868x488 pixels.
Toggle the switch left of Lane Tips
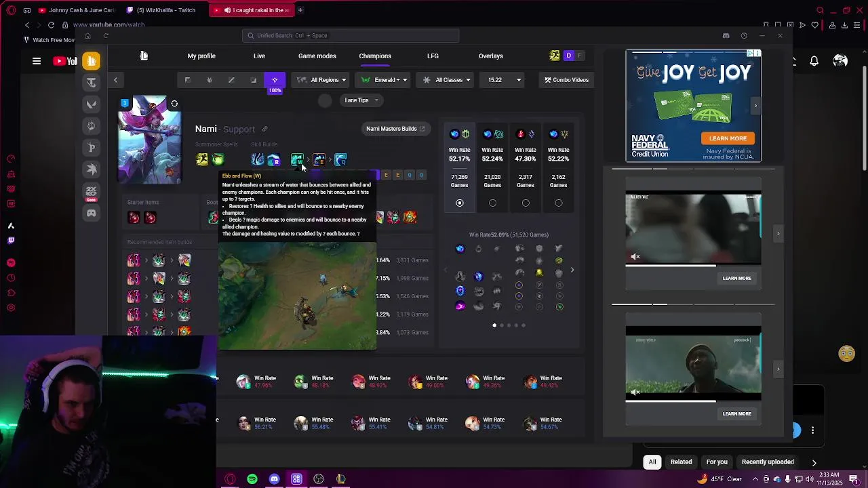(x=325, y=100)
